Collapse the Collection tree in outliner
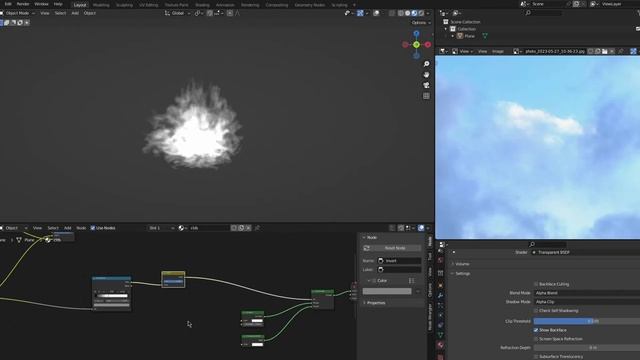 446,29
